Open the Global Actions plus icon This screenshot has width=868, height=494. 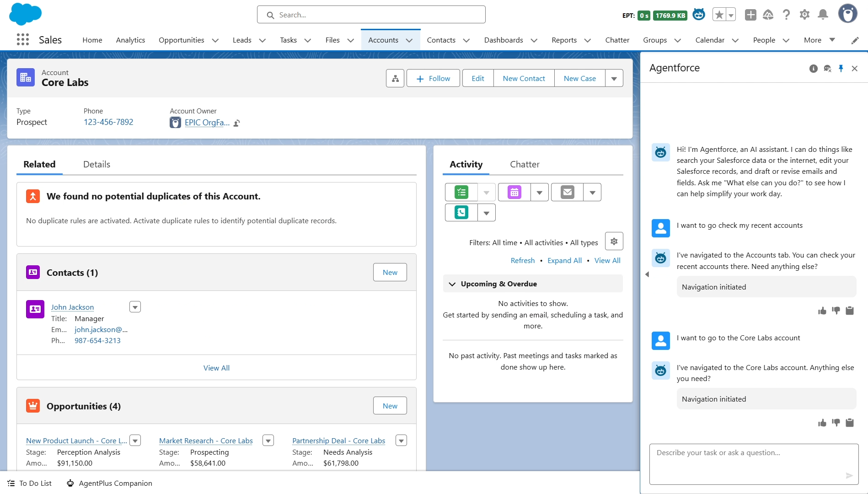[x=750, y=15]
